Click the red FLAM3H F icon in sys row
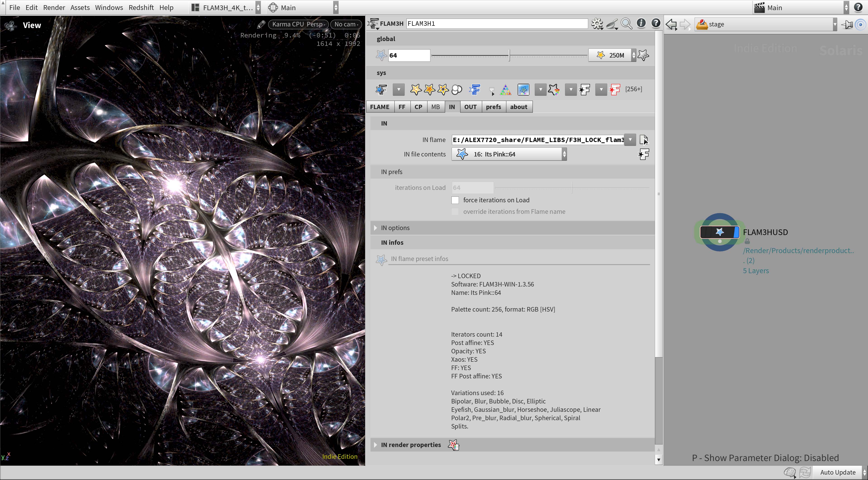Image resolution: width=868 pixels, height=480 pixels. [x=615, y=90]
